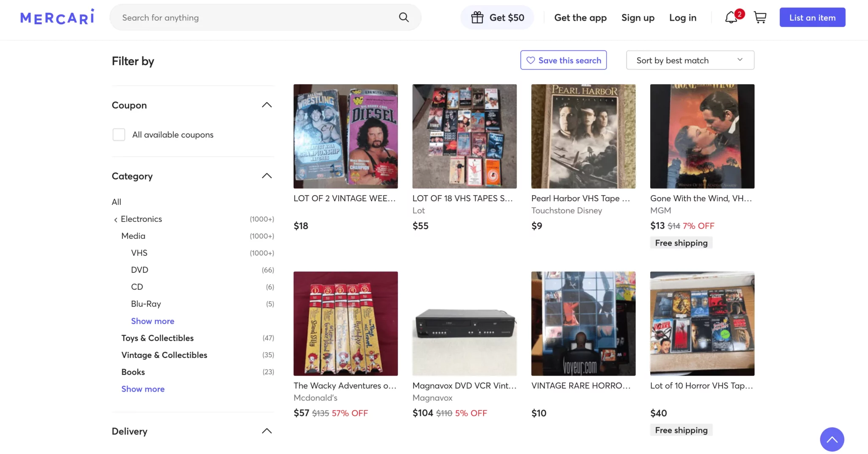
Task: Open the Sort by best match dropdown
Action: 690,60
